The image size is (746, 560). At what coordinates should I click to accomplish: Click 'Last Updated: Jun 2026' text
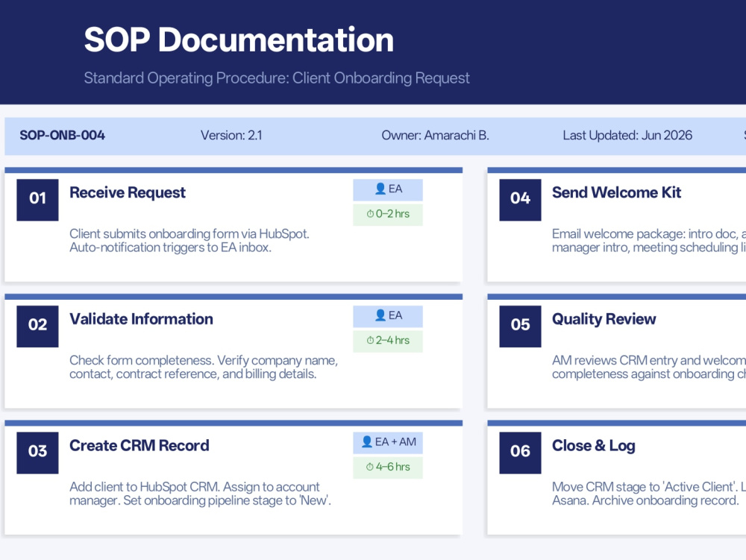click(x=627, y=136)
